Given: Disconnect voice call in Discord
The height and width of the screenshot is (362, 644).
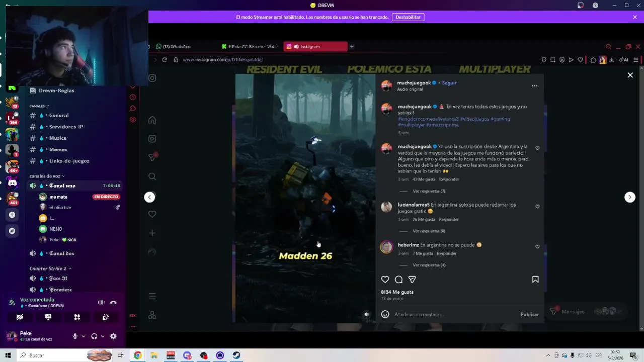Looking at the screenshot, I should (x=113, y=302).
